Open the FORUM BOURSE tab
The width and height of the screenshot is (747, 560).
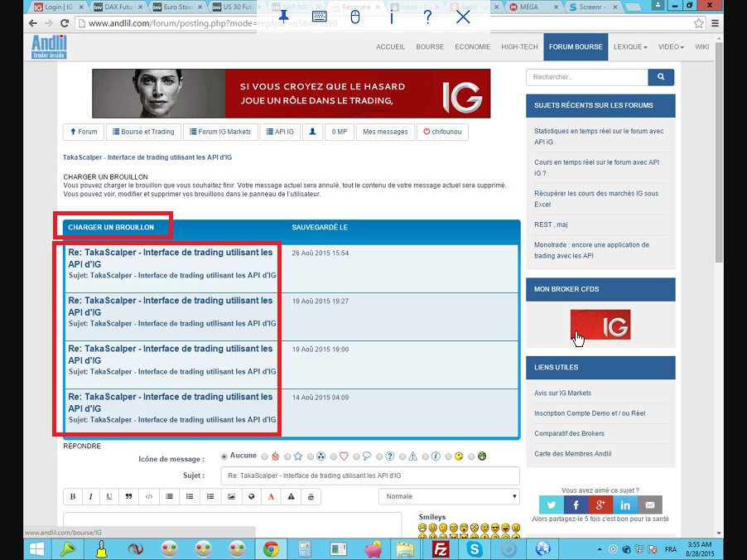point(576,46)
